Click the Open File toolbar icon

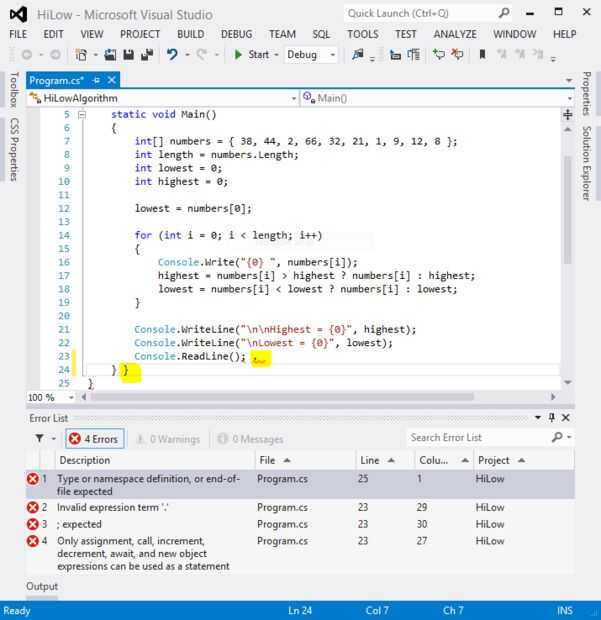click(110, 55)
